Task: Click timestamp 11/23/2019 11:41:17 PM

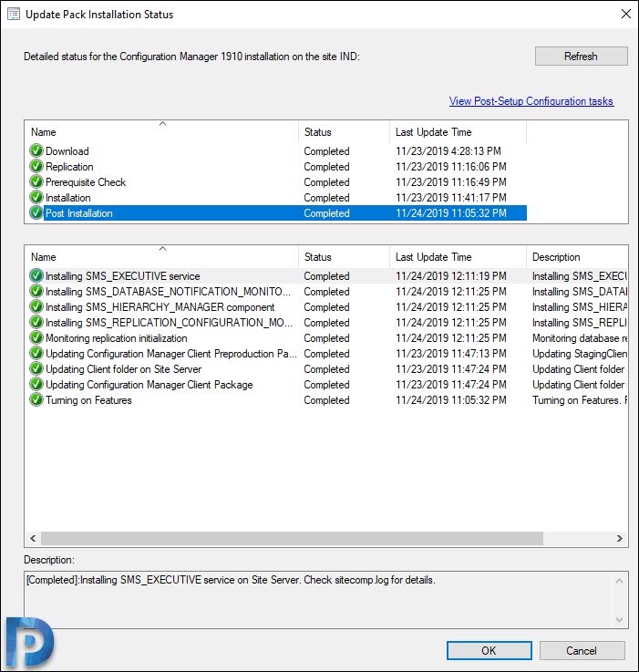Action: point(451,197)
